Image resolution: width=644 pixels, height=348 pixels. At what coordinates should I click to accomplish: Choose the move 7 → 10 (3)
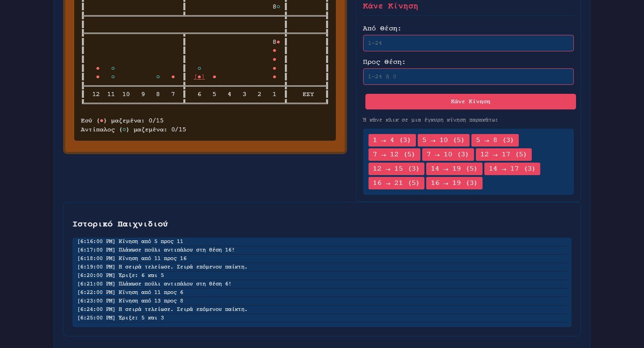coord(448,155)
